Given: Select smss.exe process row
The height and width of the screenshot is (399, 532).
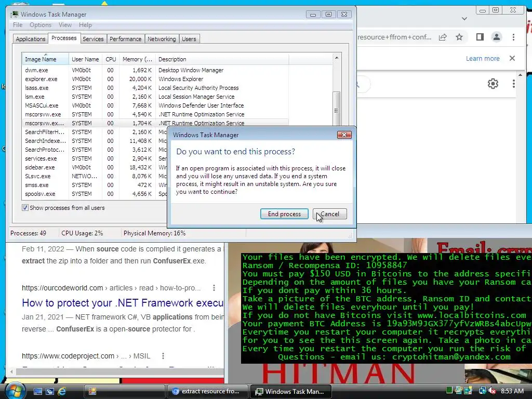Looking at the screenshot, I should coord(95,185).
